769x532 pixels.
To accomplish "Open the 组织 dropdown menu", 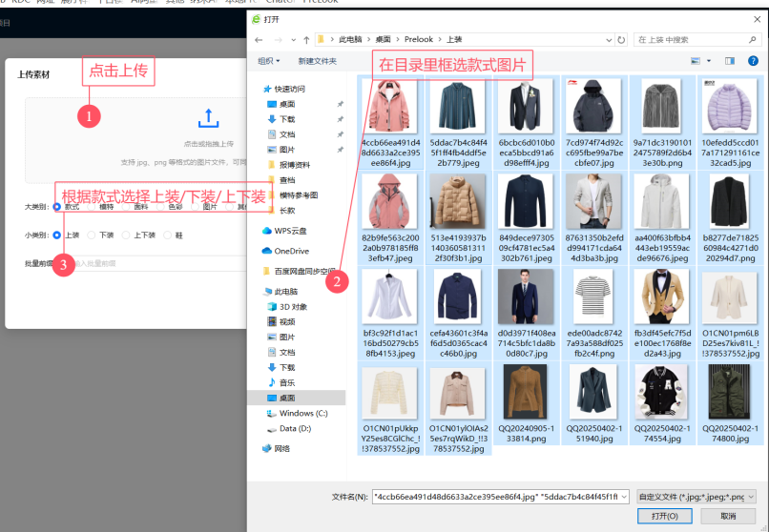I will [269, 61].
